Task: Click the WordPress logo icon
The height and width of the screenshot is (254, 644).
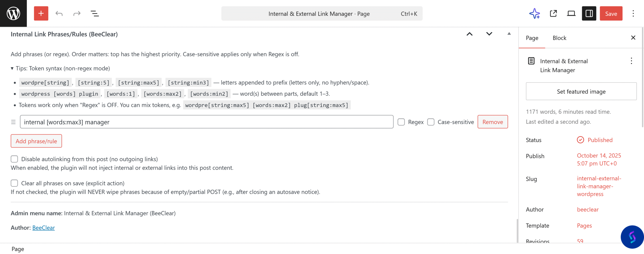Action: pyautogui.click(x=13, y=13)
